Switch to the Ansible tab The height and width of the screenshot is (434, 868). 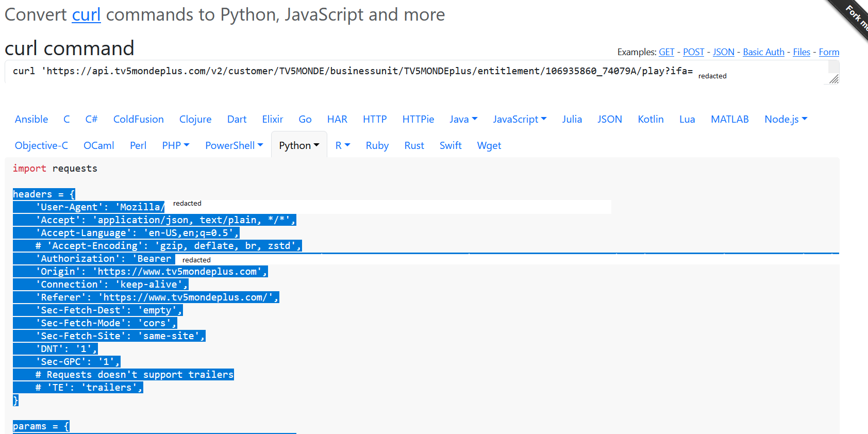pyautogui.click(x=31, y=120)
